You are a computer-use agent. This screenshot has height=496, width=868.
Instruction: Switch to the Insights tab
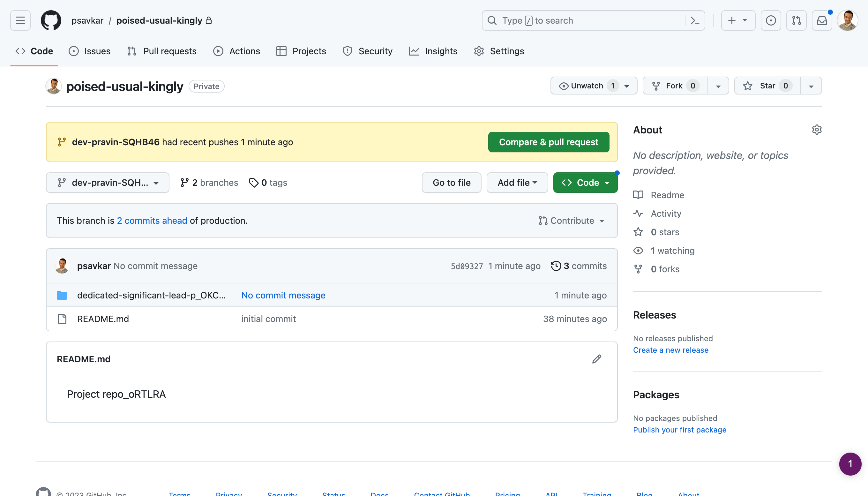pyautogui.click(x=433, y=51)
